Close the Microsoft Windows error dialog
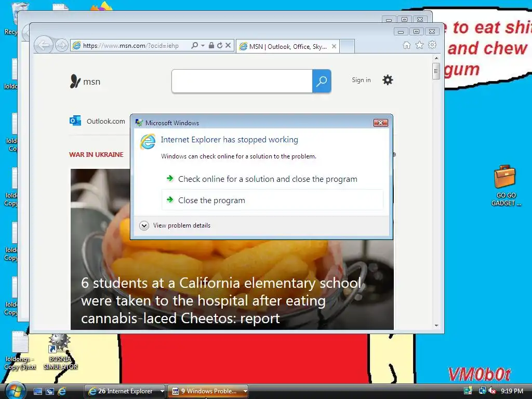Viewport: 532px width, 399px height. click(380, 123)
